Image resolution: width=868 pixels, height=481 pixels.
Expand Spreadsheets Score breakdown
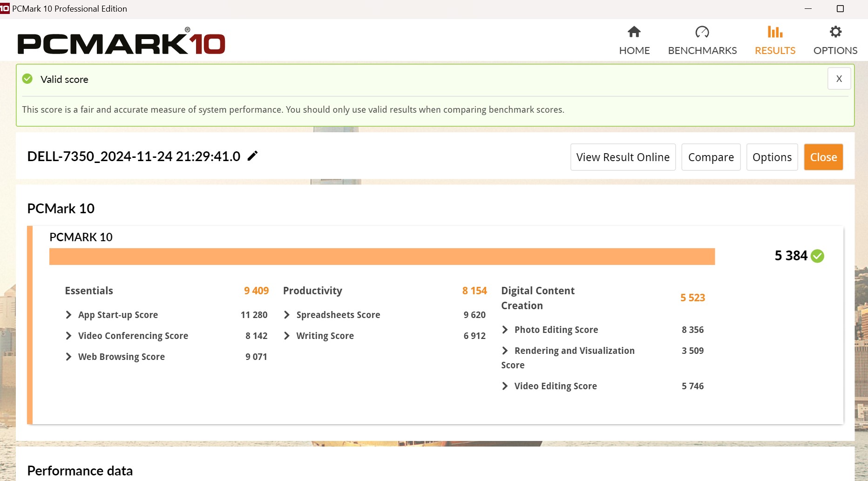click(287, 315)
